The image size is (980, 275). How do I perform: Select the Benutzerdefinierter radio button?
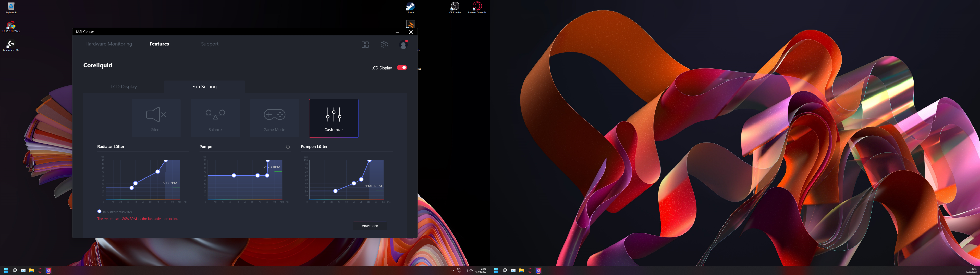coord(99,212)
